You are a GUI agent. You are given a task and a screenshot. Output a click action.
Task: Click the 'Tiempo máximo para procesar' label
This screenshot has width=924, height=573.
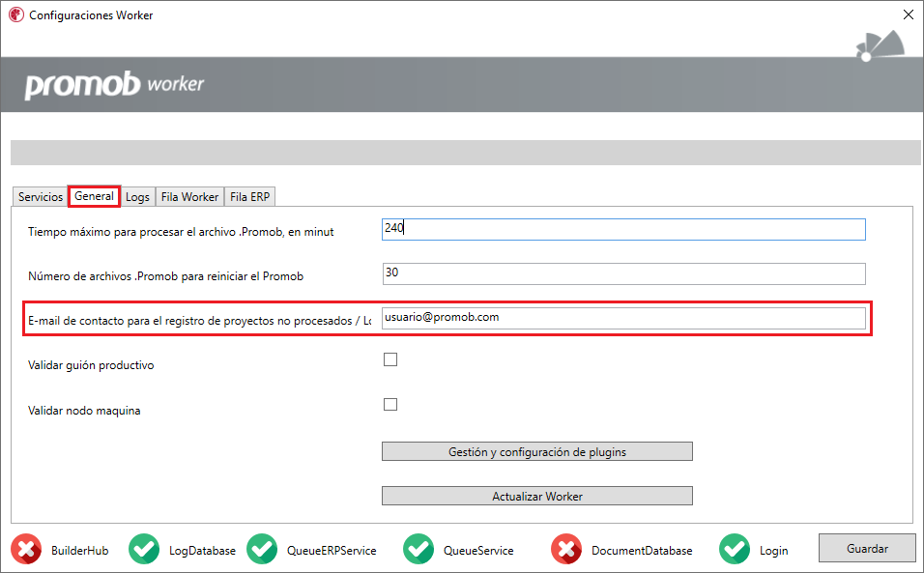pyautogui.click(x=181, y=232)
